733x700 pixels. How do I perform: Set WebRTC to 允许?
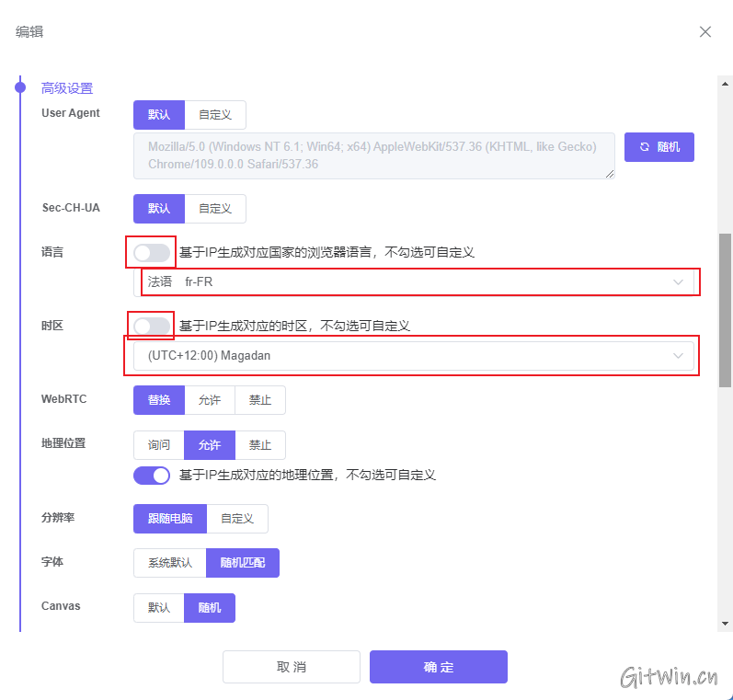(210, 400)
